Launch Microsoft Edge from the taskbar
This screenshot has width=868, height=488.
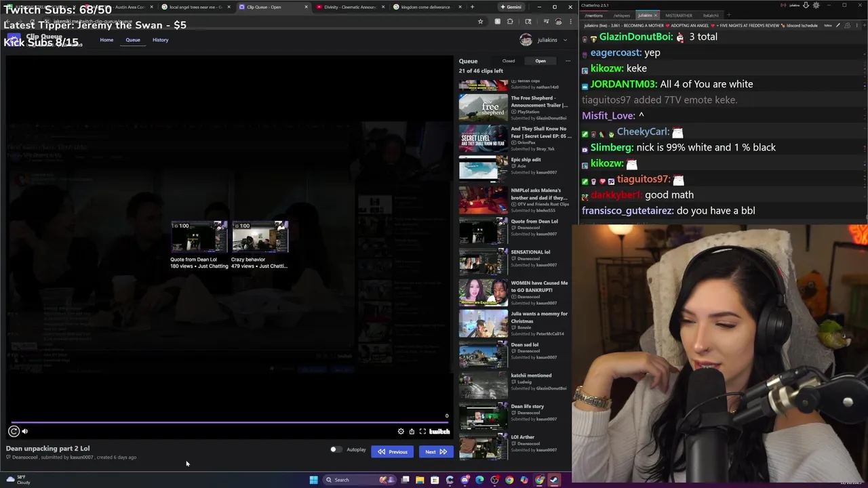479,480
